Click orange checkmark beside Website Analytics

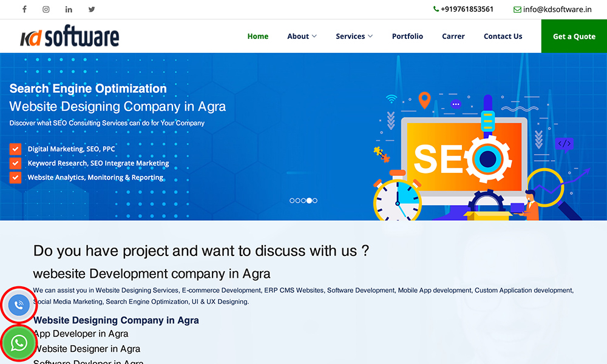click(x=15, y=178)
